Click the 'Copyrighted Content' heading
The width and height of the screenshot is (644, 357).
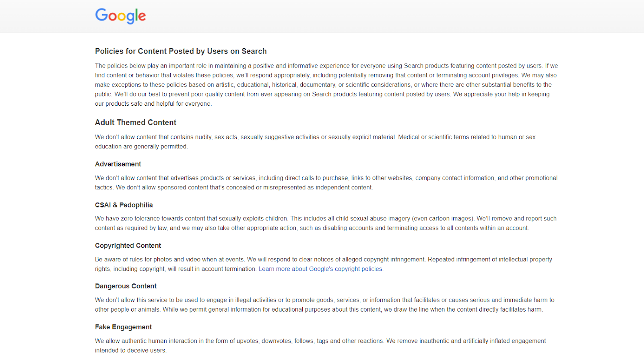[x=128, y=246]
